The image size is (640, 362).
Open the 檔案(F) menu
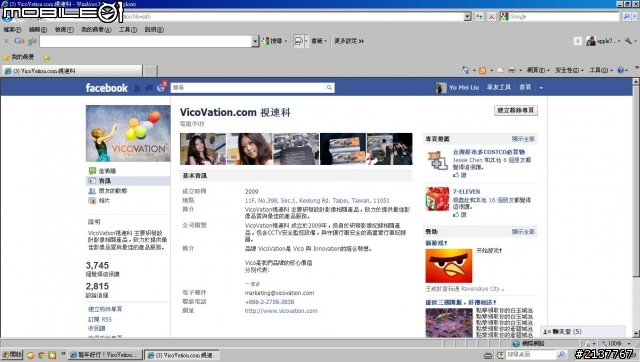coord(12,30)
